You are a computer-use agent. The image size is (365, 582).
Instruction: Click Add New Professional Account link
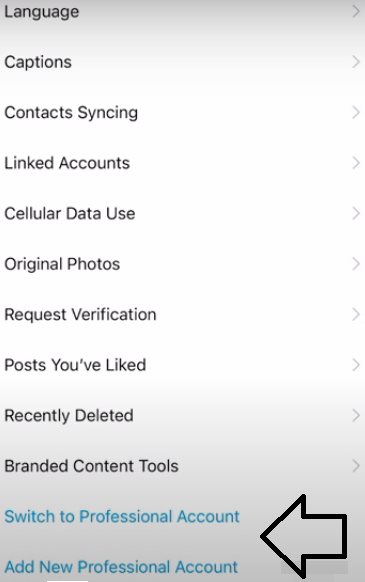pyautogui.click(x=121, y=567)
